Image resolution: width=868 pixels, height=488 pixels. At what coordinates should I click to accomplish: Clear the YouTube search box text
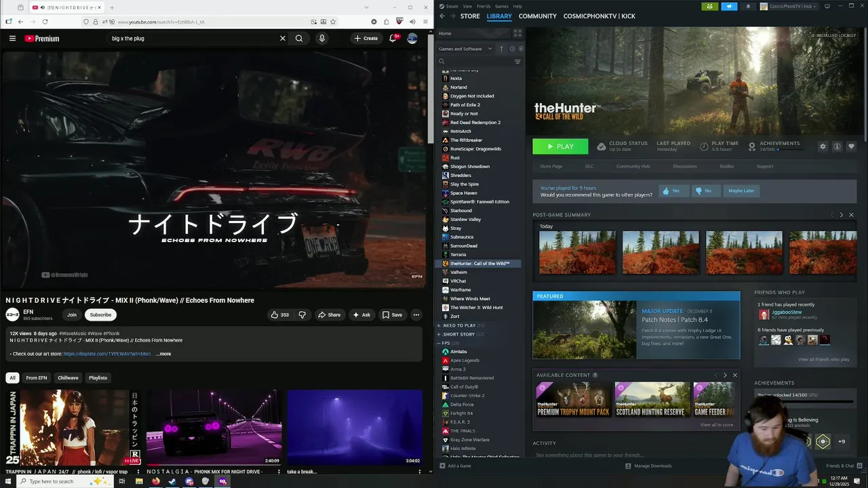(283, 39)
